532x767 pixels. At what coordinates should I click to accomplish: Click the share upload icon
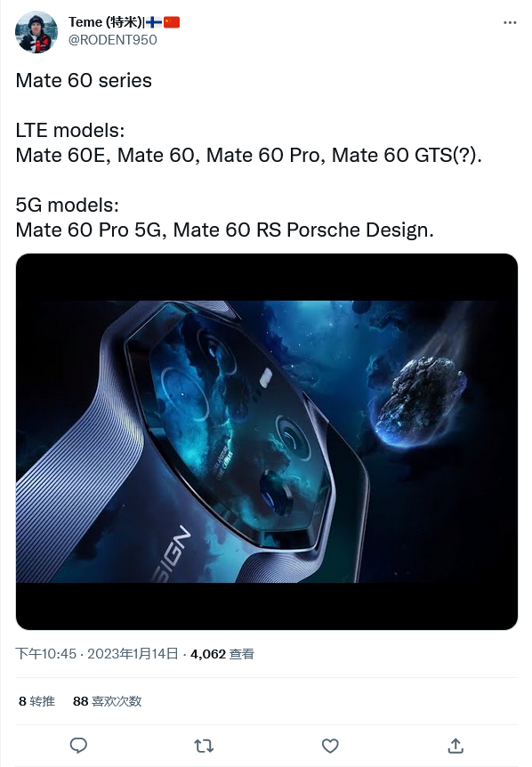coord(455,746)
